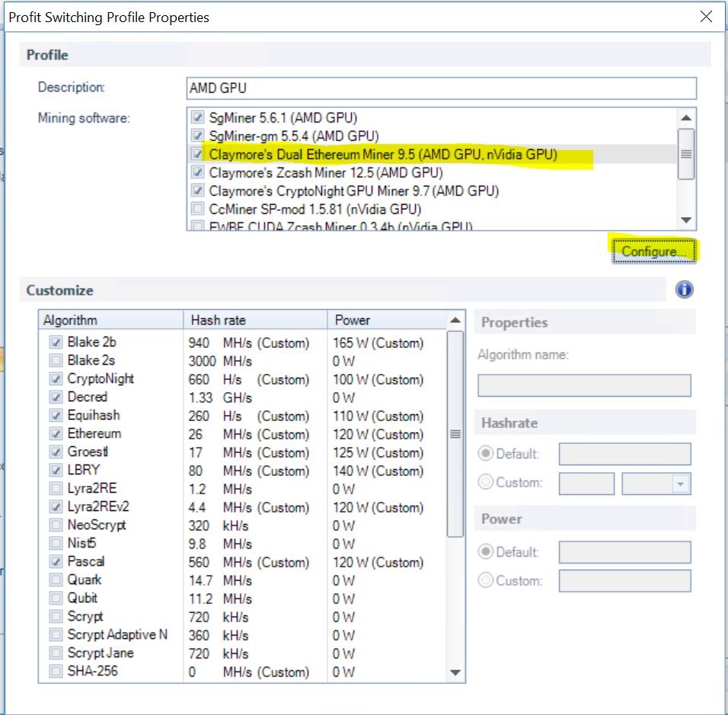This screenshot has height=715, width=728.
Task: Toggle the LBRY algorithm checkbox
Action: click(x=56, y=470)
